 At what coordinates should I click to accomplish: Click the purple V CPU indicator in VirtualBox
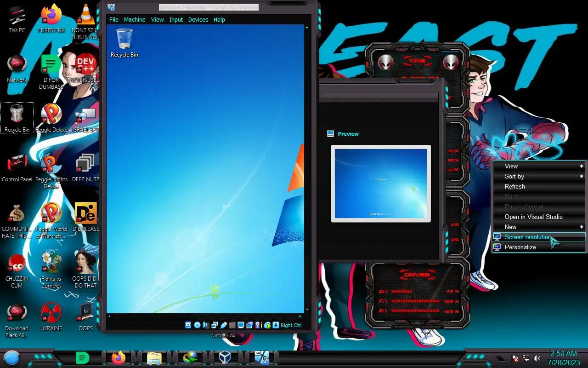click(258, 325)
